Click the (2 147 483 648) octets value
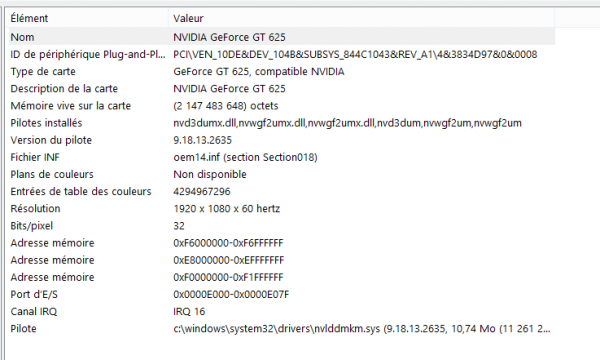The height and width of the screenshot is (360, 600). (x=226, y=106)
